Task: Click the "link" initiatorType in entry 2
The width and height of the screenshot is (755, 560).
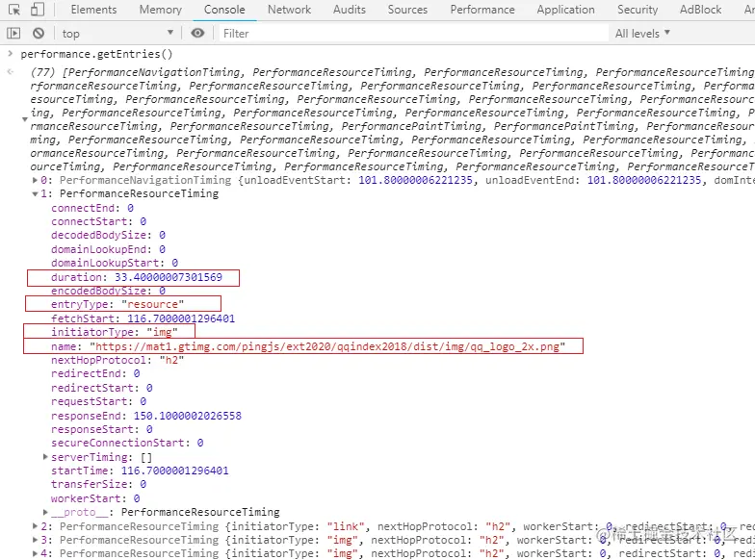Action: point(346,526)
